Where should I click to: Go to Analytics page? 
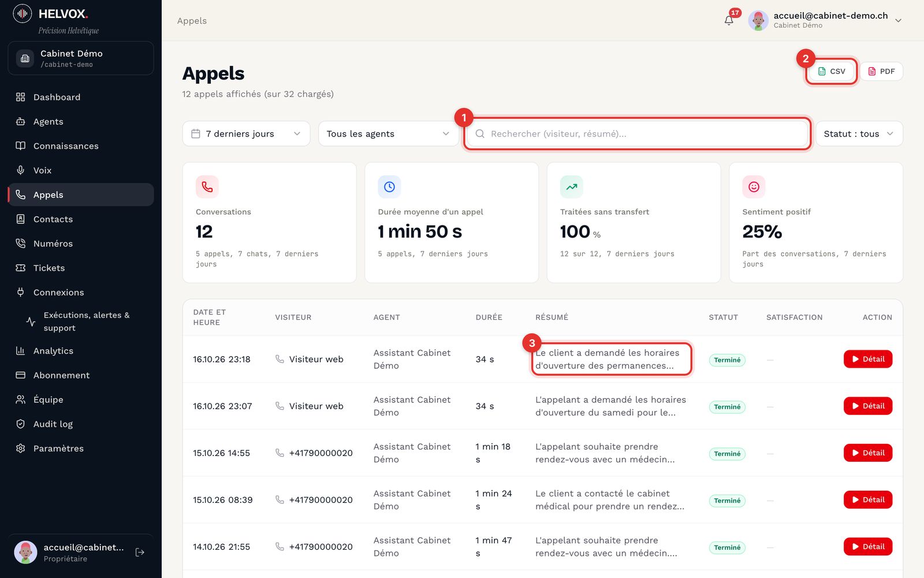pyautogui.click(x=81, y=351)
